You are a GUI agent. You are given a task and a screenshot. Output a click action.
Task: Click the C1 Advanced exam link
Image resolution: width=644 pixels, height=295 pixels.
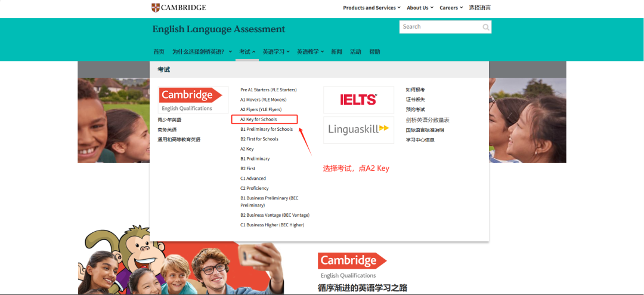(x=253, y=179)
